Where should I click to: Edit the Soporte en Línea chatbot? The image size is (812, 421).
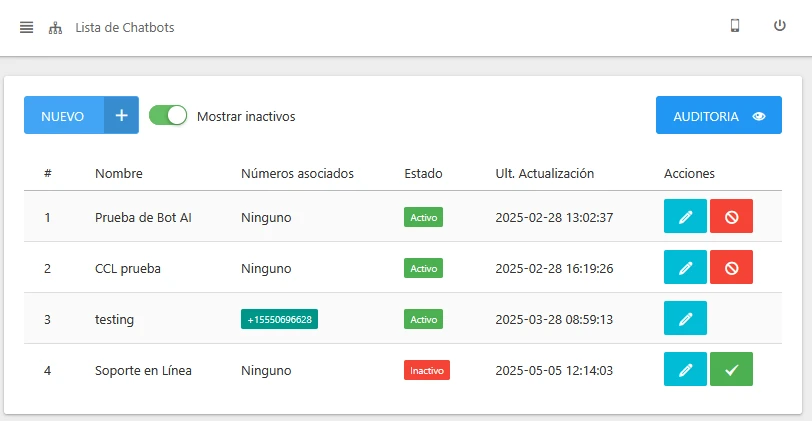(685, 370)
